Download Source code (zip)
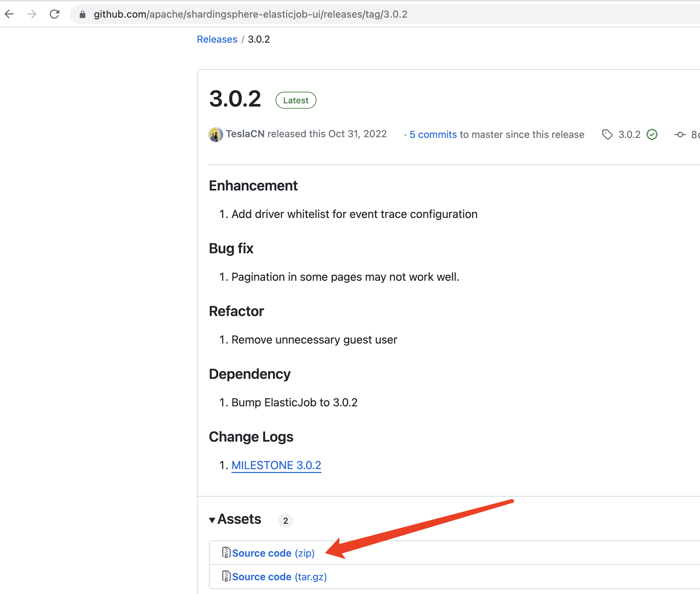 (x=273, y=553)
